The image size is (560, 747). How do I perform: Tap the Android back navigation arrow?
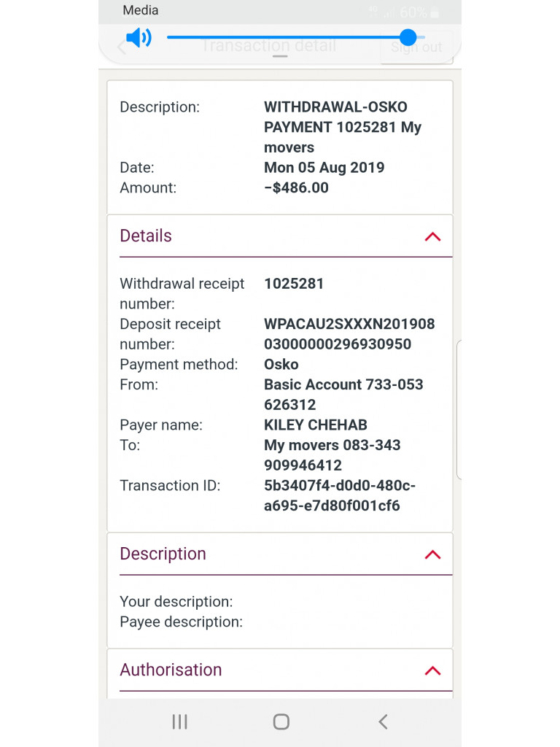383,721
